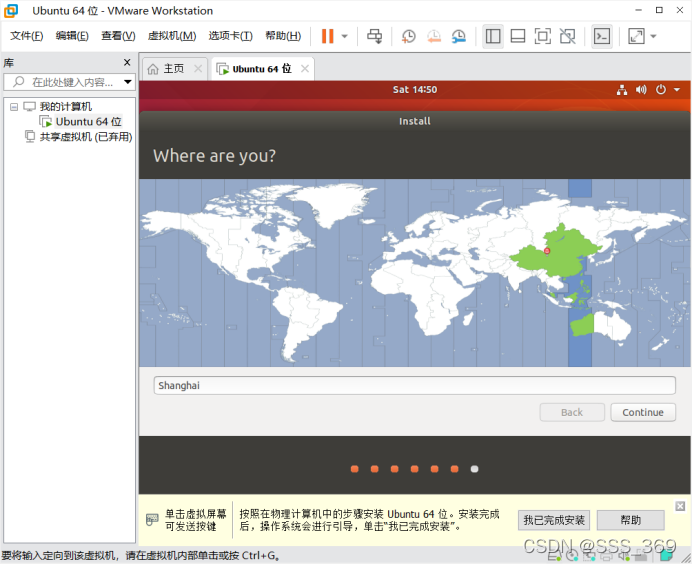
Task: Click the Shanghai timezone text field
Action: (414, 385)
